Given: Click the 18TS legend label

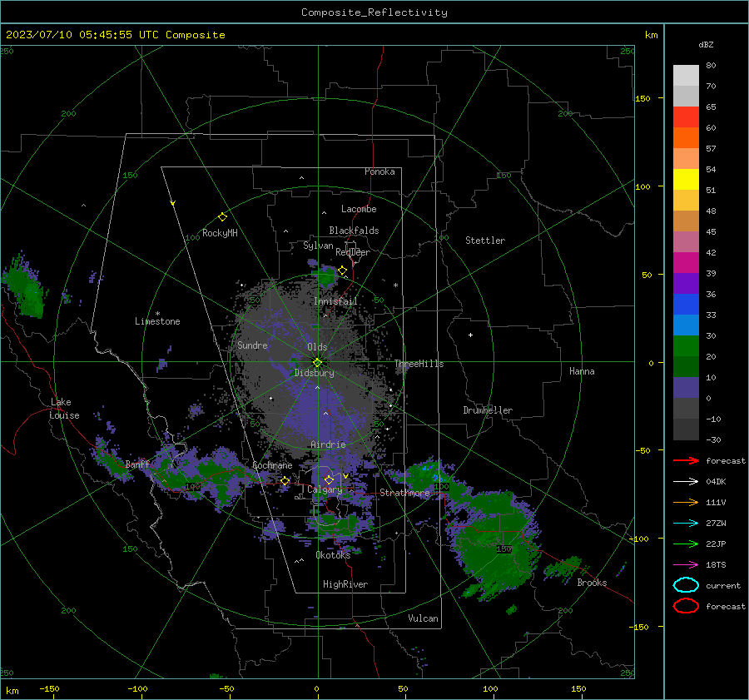Looking at the screenshot, I should (x=716, y=565).
